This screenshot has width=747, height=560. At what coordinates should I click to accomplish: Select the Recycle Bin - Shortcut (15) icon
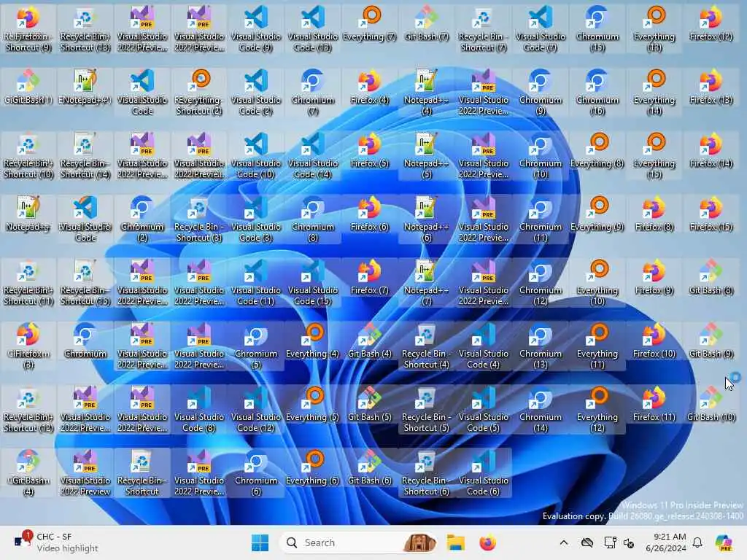[x=85, y=282]
